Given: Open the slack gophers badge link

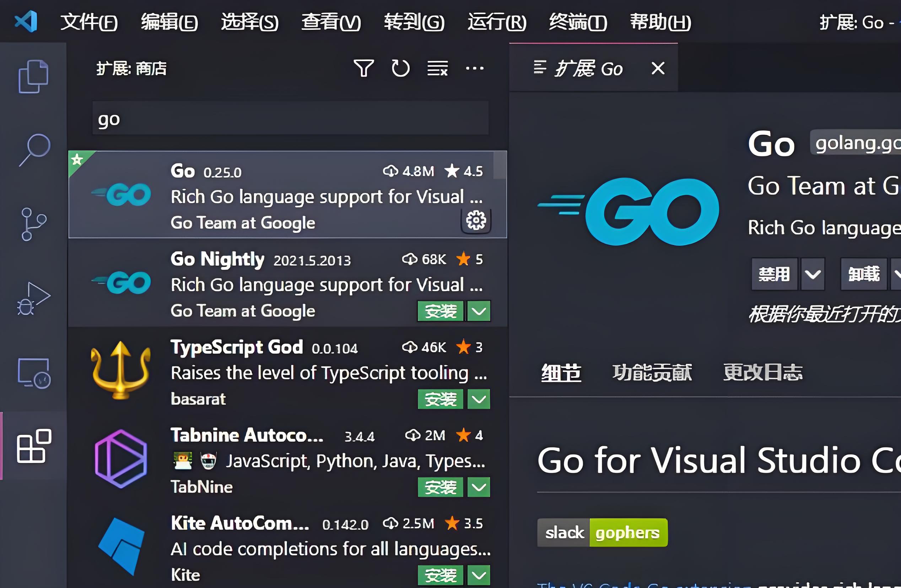Looking at the screenshot, I should 602,532.
